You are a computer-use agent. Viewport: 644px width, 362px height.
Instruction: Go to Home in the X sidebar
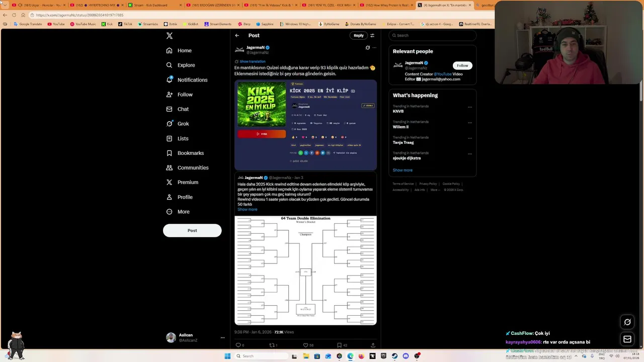click(179, 50)
